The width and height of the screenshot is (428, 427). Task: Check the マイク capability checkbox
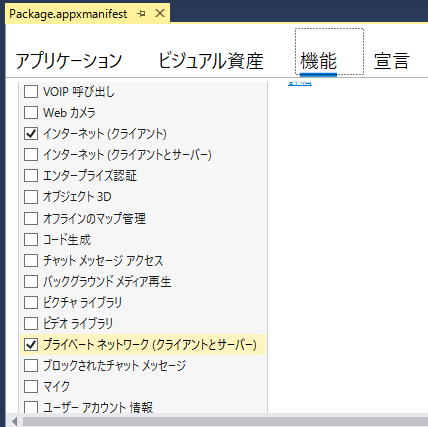click(x=31, y=386)
